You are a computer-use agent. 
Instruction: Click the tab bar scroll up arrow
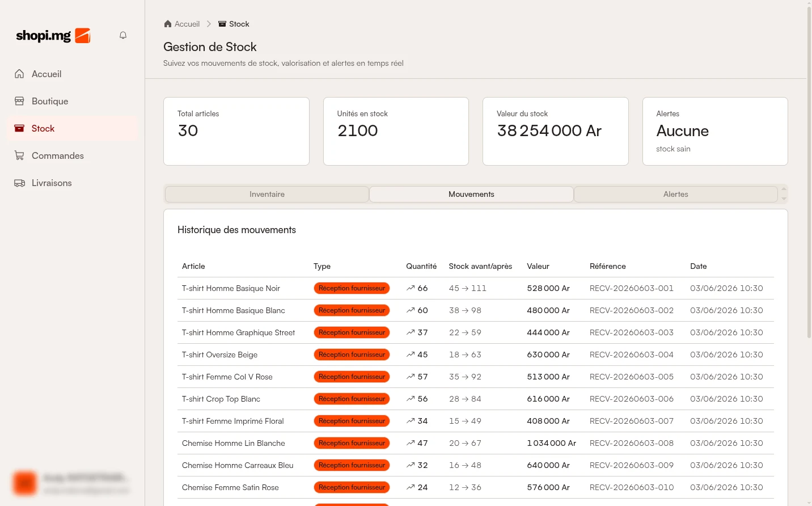pyautogui.click(x=784, y=189)
